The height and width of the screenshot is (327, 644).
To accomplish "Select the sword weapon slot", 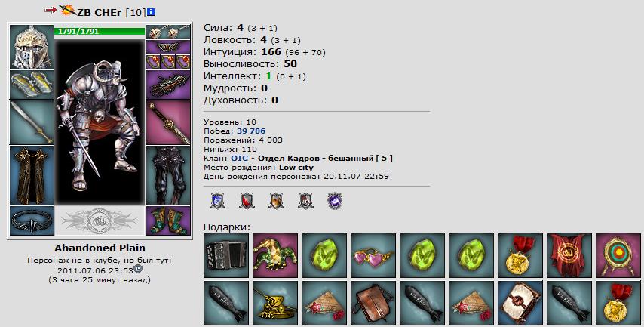I will (x=32, y=122).
